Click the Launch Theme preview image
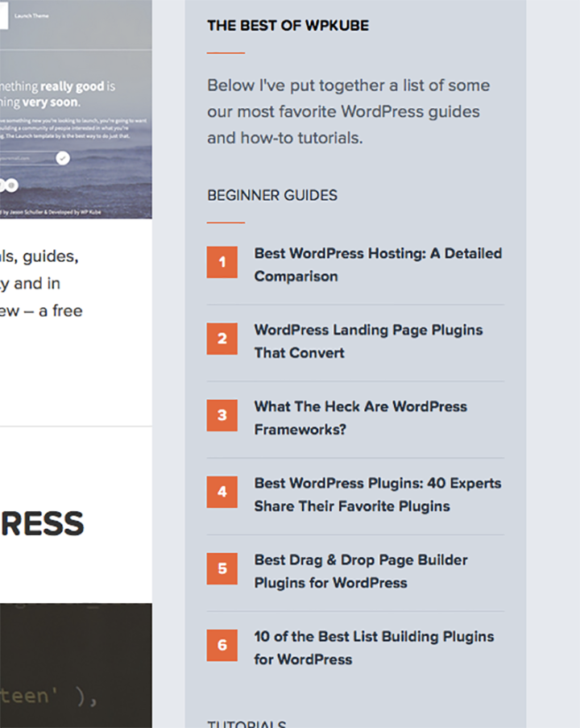This screenshot has height=728, width=580. (76, 109)
